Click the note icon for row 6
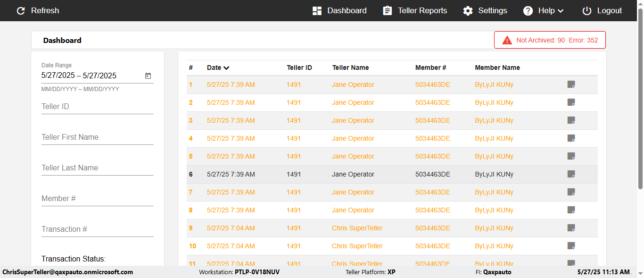Viewport: 644px width, 278px height. click(x=571, y=174)
